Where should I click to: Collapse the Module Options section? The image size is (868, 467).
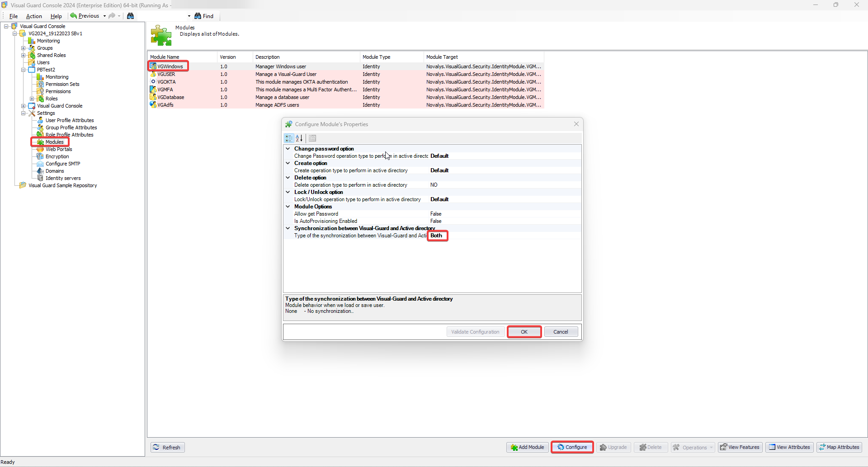click(x=288, y=207)
